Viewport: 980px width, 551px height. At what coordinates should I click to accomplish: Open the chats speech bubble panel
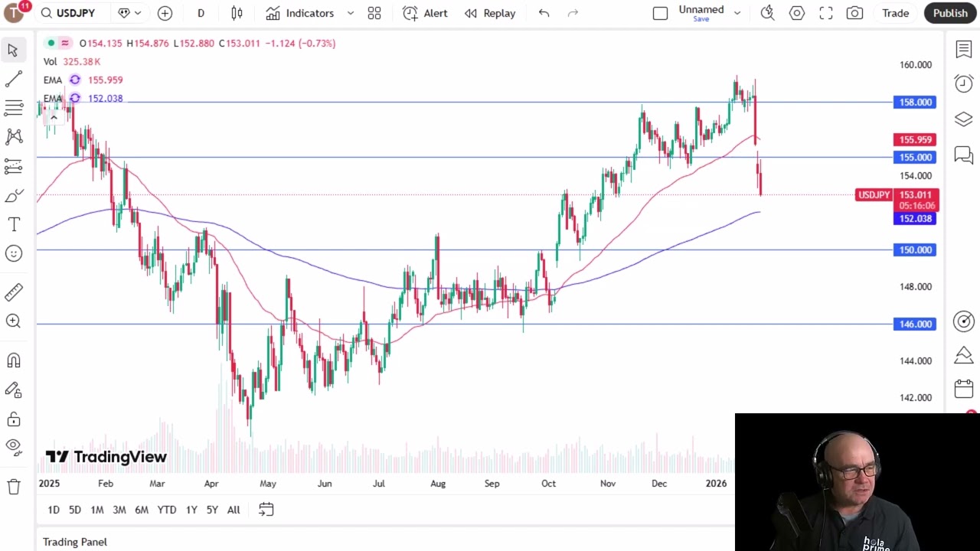click(964, 155)
